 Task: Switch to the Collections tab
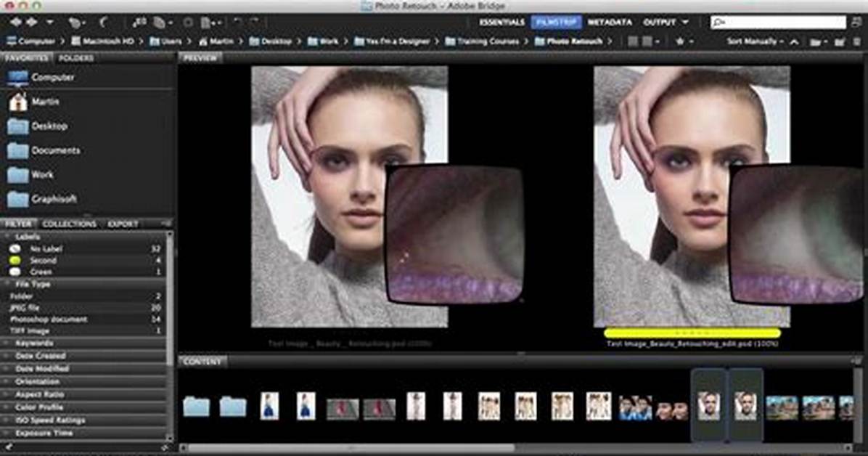[x=70, y=224]
